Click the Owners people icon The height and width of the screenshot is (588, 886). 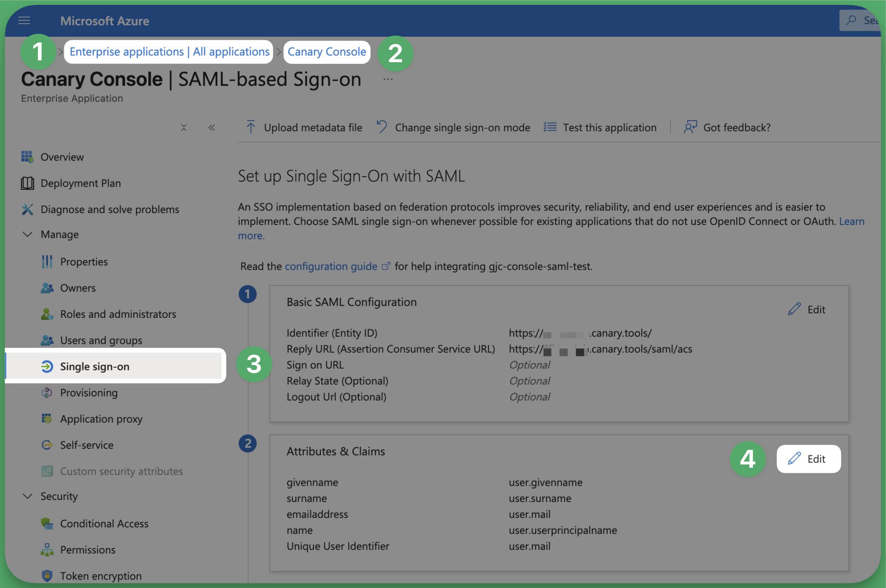47,288
